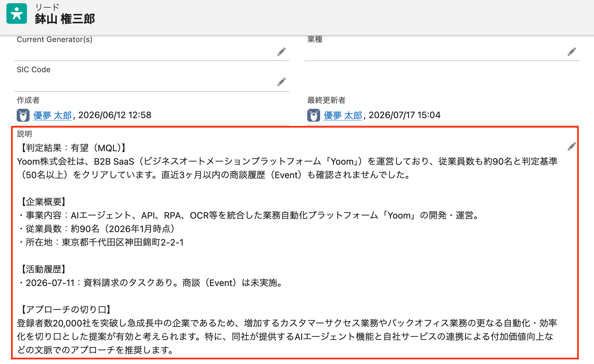
Task: Click the 最終更新者 field label
Action: pos(326,100)
